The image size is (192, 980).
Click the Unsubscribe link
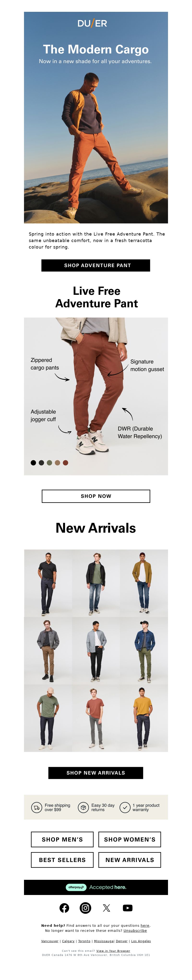[x=135, y=931]
